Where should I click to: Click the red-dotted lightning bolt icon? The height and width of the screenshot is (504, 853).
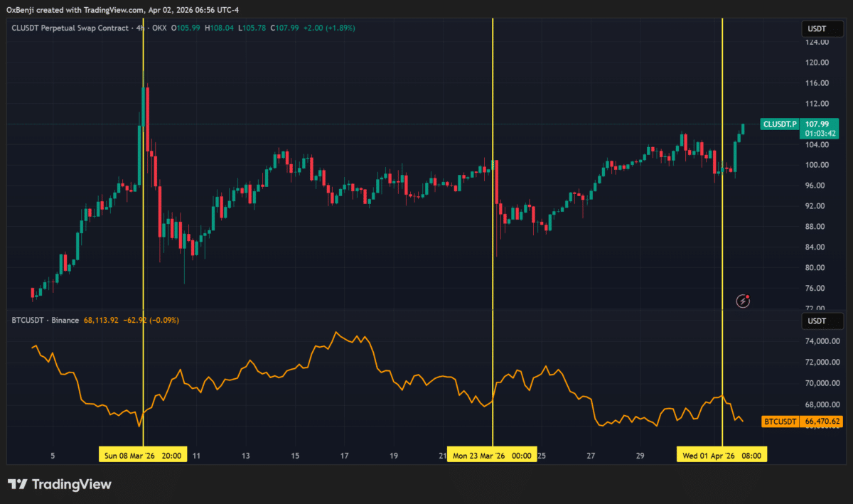point(744,301)
